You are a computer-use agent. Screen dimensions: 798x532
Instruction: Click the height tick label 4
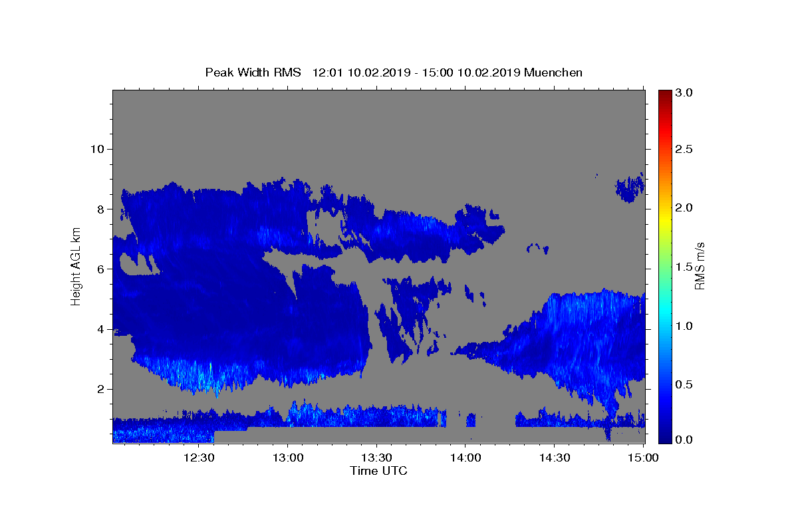[101, 329]
